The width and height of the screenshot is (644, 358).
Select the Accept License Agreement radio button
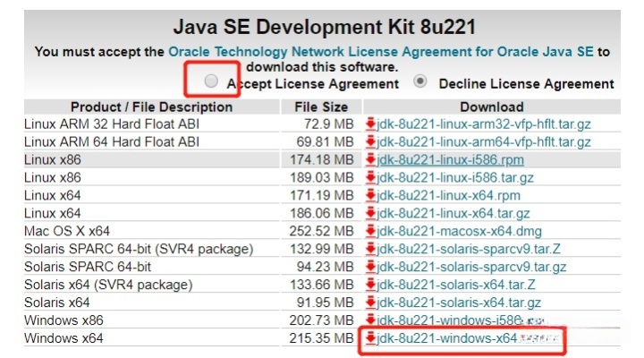point(211,81)
